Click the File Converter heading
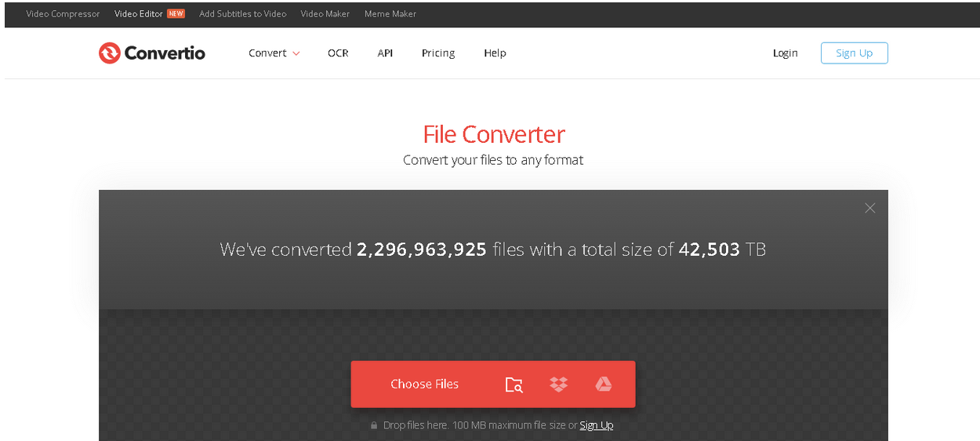Viewport: 980px width, 441px height. click(x=493, y=134)
